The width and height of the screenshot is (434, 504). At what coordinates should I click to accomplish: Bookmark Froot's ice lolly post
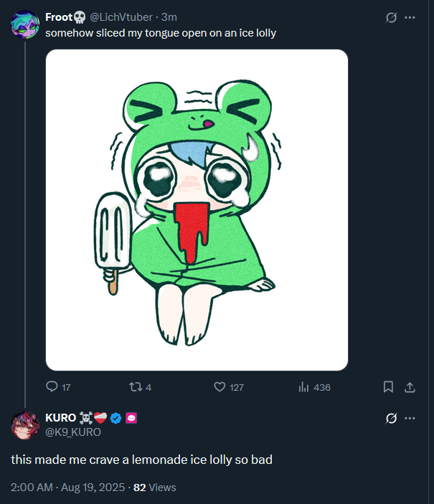pos(388,387)
